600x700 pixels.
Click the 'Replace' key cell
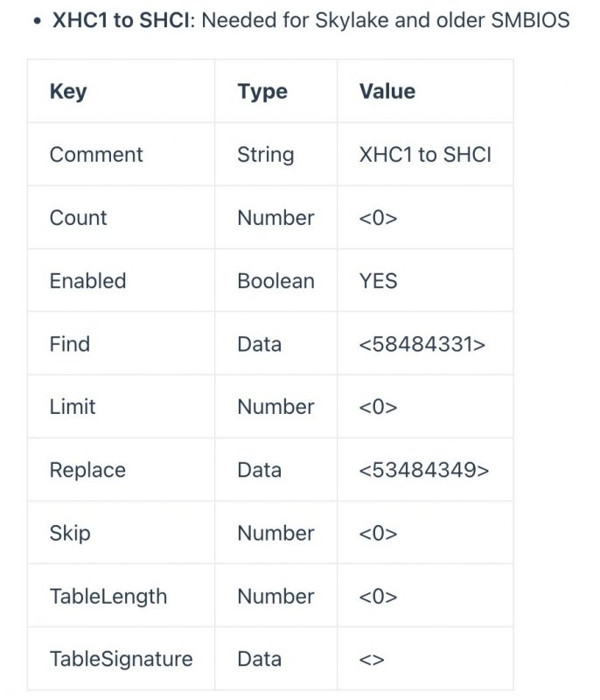point(87,470)
